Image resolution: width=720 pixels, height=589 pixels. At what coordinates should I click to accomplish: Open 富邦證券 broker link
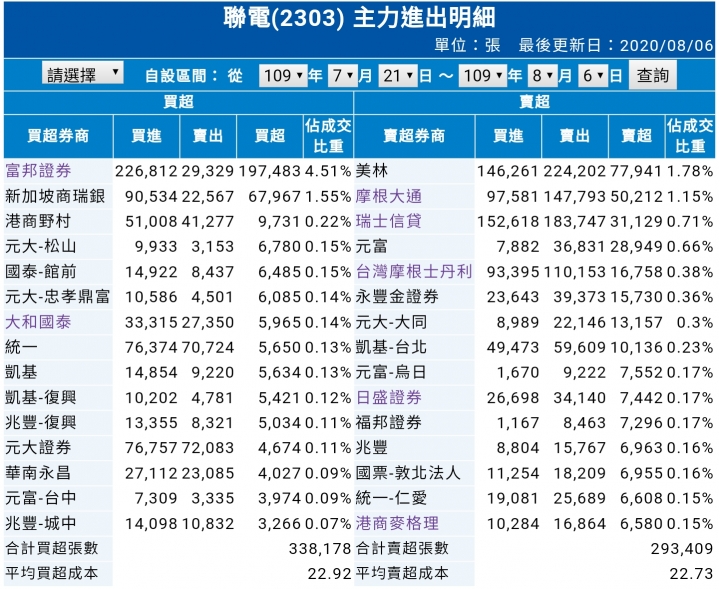point(39,171)
